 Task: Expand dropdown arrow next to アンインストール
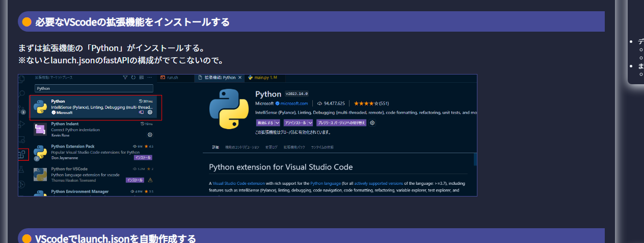coord(310,123)
